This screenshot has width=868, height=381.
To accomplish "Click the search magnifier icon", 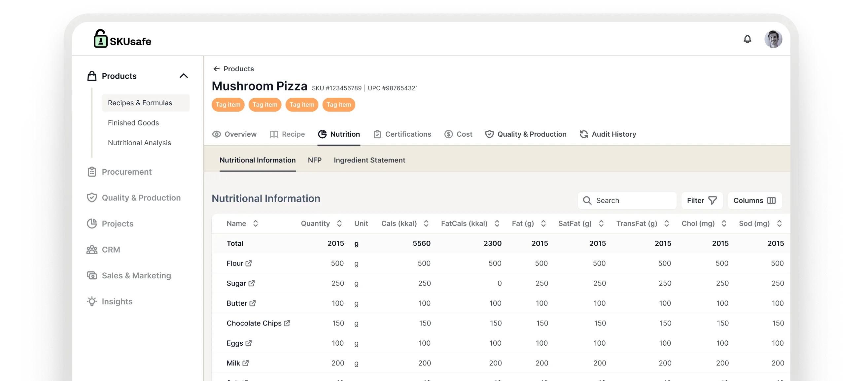I will 587,200.
